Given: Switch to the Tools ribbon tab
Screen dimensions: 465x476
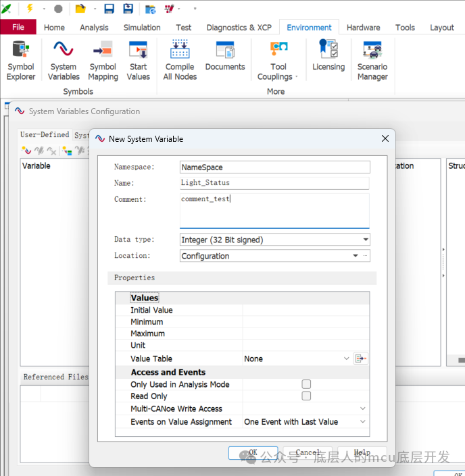Looking at the screenshot, I should click(x=405, y=28).
